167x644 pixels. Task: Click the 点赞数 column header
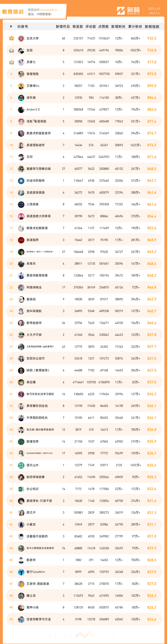click(104, 26)
